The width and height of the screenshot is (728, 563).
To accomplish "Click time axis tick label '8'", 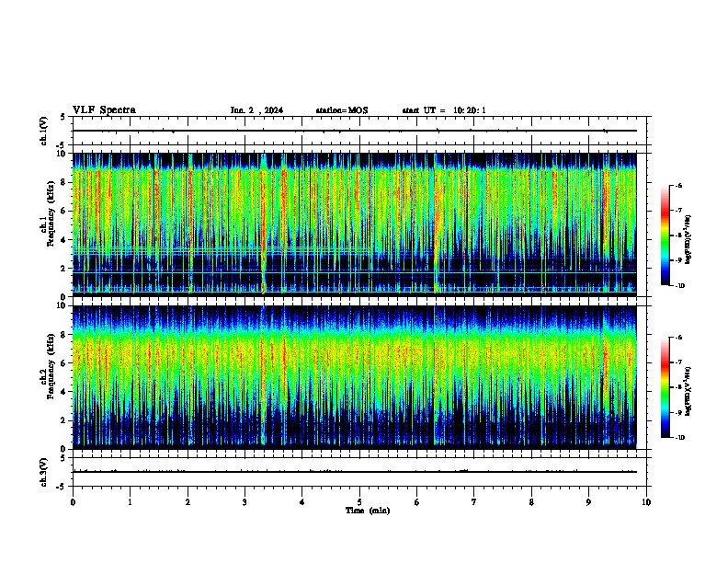I will [531, 502].
